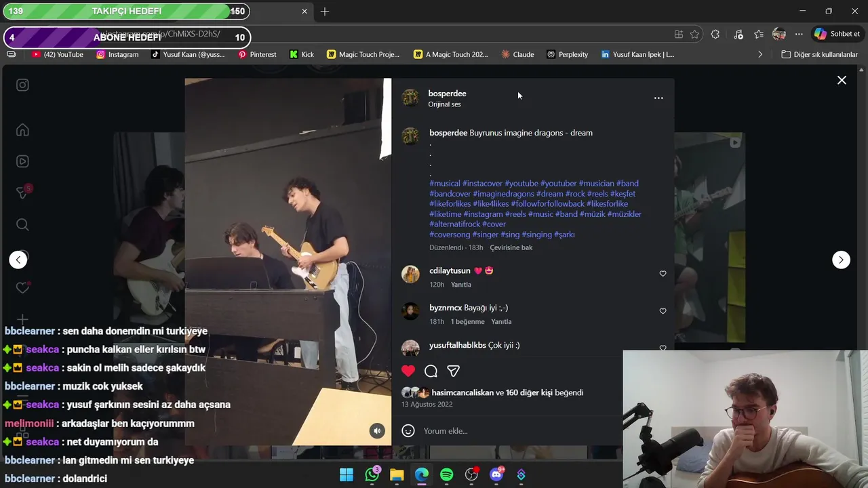868x488 pixels.
Task: Open Perplexity bookmark
Action: click(568, 54)
